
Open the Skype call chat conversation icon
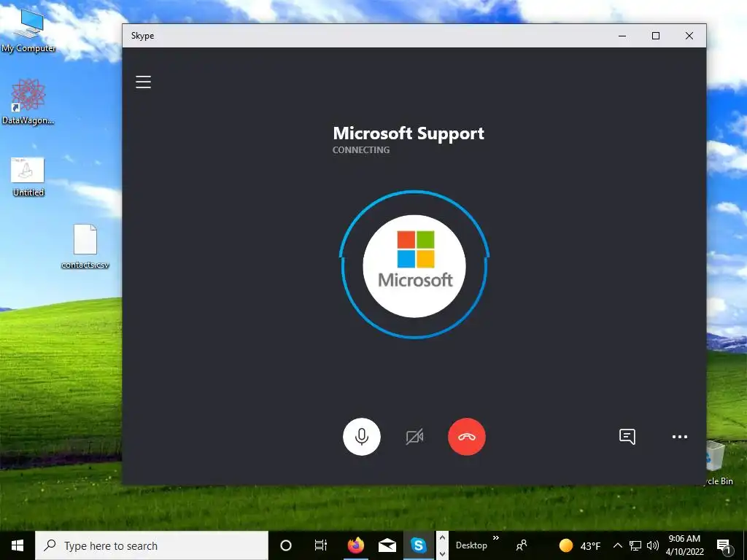(627, 437)
